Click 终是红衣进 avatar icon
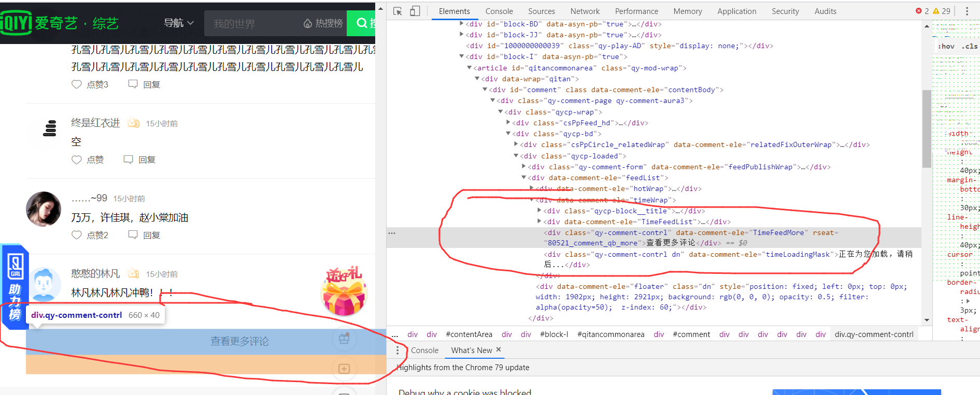Screen dimensions: 980x395 pyautogui.click(x=49, y=128)
